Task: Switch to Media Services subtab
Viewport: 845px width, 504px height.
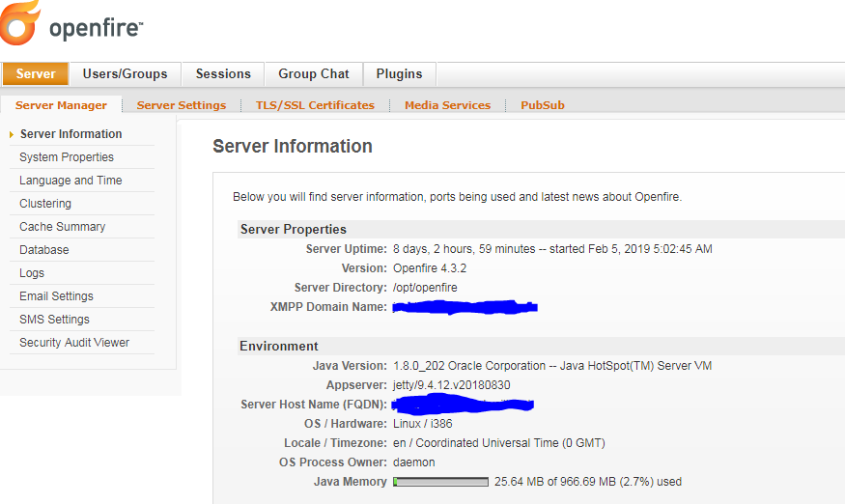Action: (x=447, y=105)
